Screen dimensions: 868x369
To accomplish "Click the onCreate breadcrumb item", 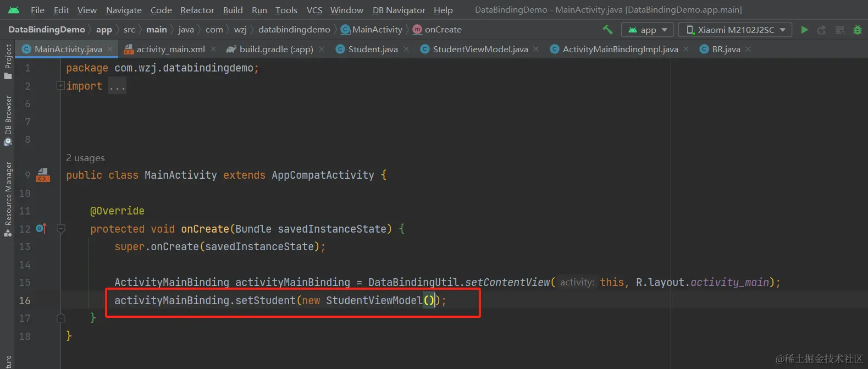I will pyautogui.click(x=437, y=30).
